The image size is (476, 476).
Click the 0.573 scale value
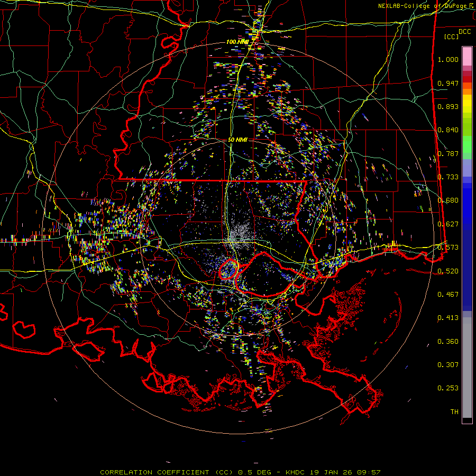pos(448,248)
